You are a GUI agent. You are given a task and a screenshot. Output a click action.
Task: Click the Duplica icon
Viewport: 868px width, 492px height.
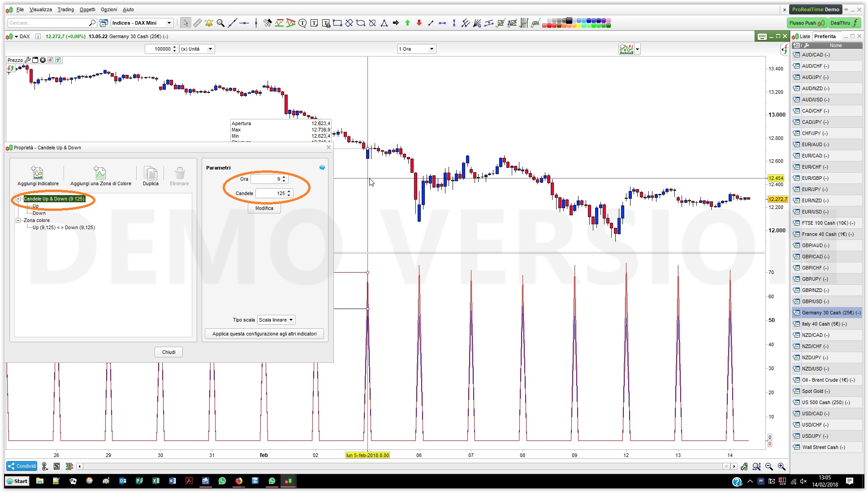point(151,173)
